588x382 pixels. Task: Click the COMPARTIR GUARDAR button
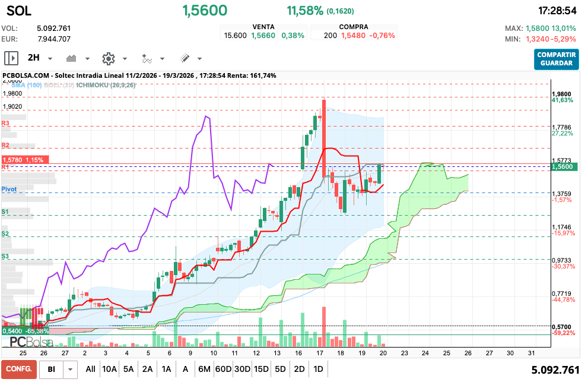[556, 59]
